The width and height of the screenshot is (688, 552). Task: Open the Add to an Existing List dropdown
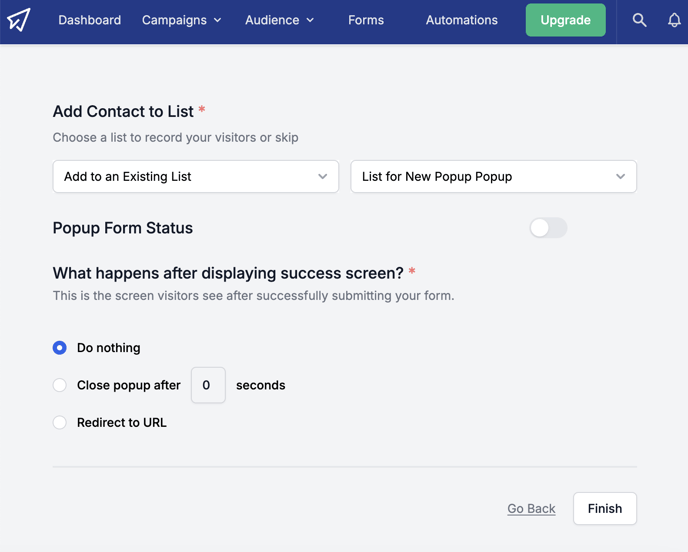click(196, 176)
